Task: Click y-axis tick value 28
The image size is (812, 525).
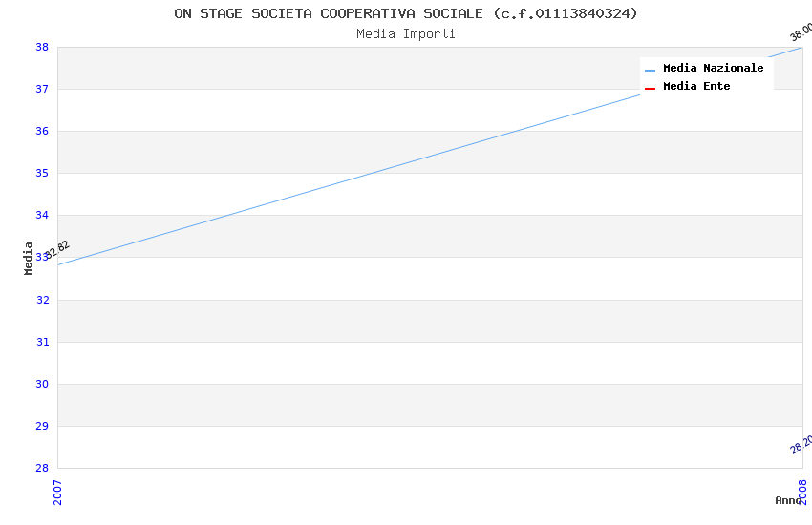Action: click(42, 468)
